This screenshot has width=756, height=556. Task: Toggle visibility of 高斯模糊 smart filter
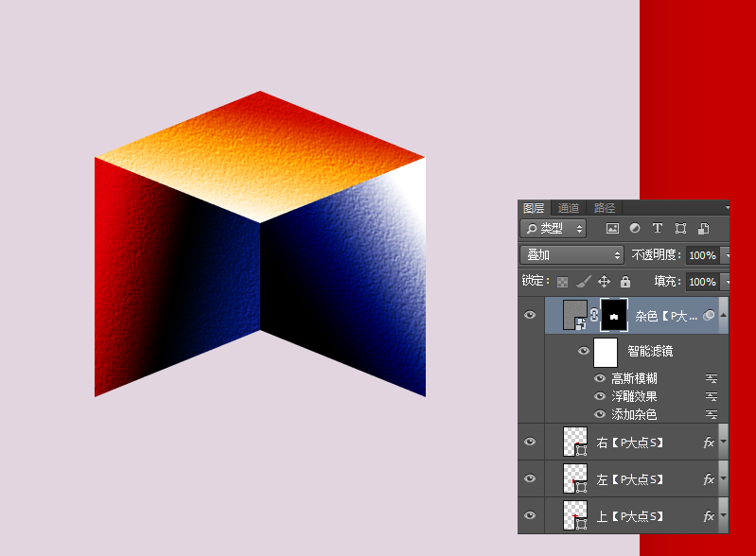coord(600,378)
